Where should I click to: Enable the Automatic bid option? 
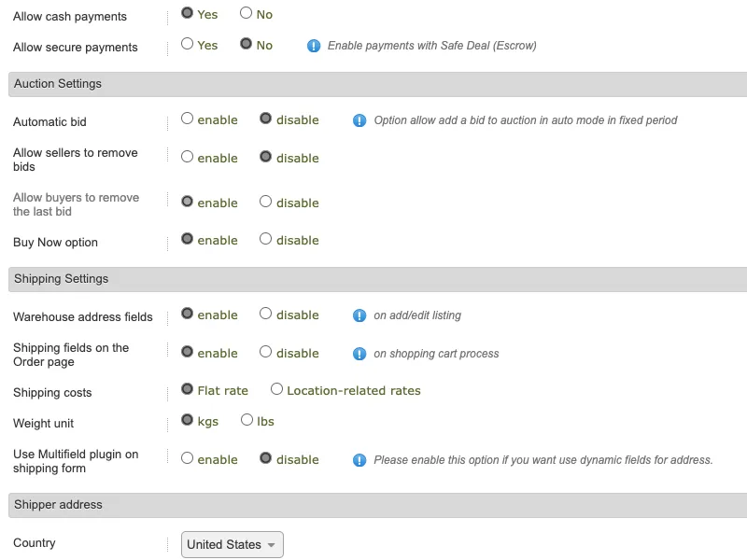coord(188,119)
